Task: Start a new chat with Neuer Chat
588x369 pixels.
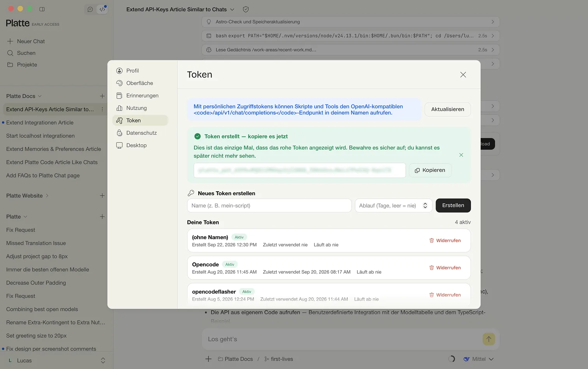Action: [26, 41]
